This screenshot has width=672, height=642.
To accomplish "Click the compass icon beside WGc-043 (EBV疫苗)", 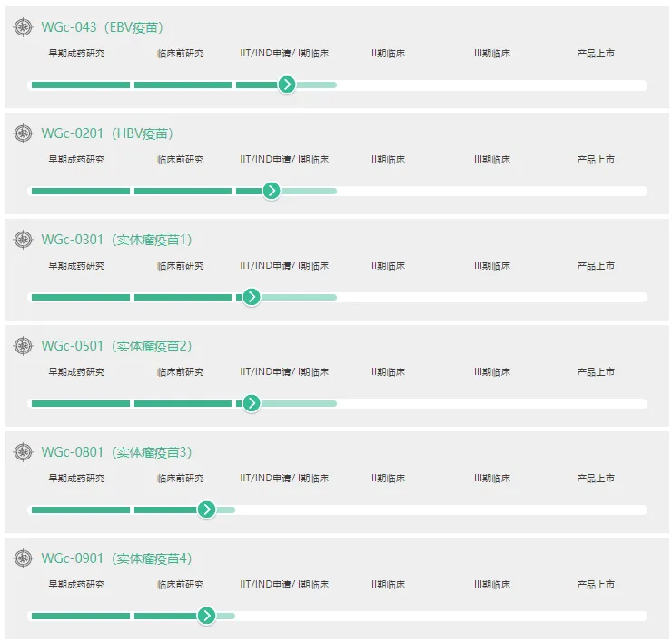I will [23, 27].
